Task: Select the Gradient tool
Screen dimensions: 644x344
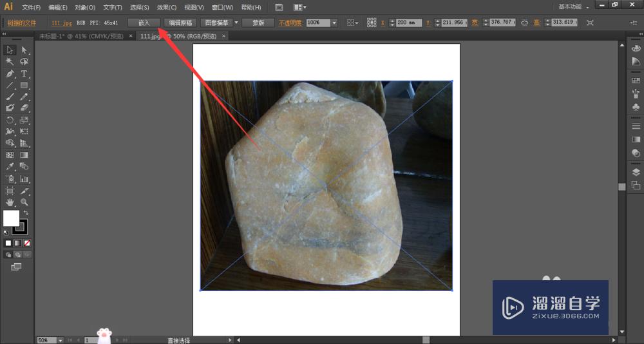Action: coord(24,155)
